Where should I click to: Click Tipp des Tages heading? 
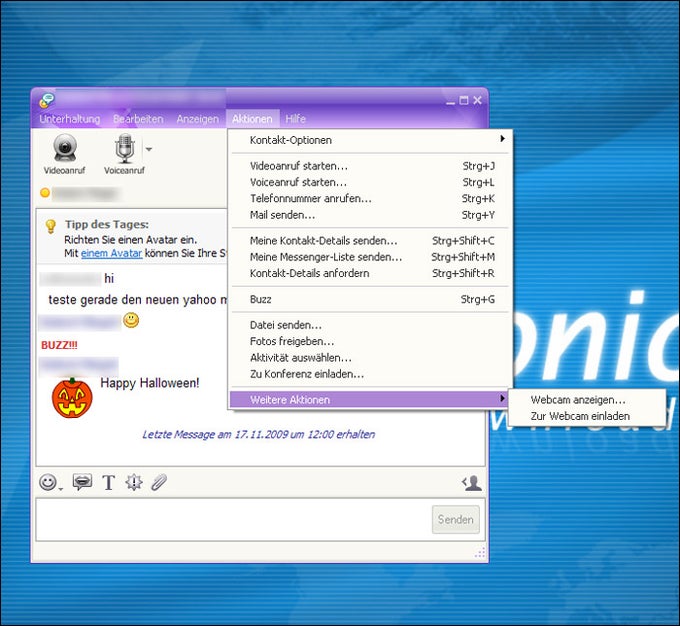point(107,224)
